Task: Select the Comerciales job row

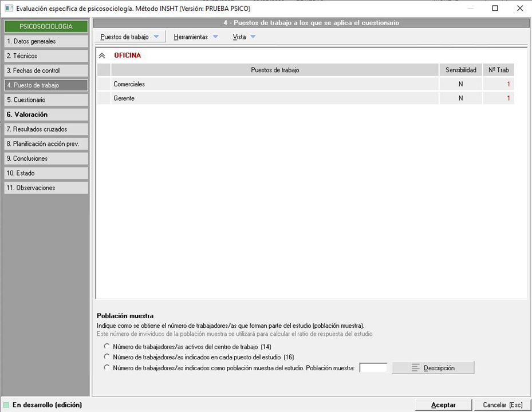Action: pos(275,84)
